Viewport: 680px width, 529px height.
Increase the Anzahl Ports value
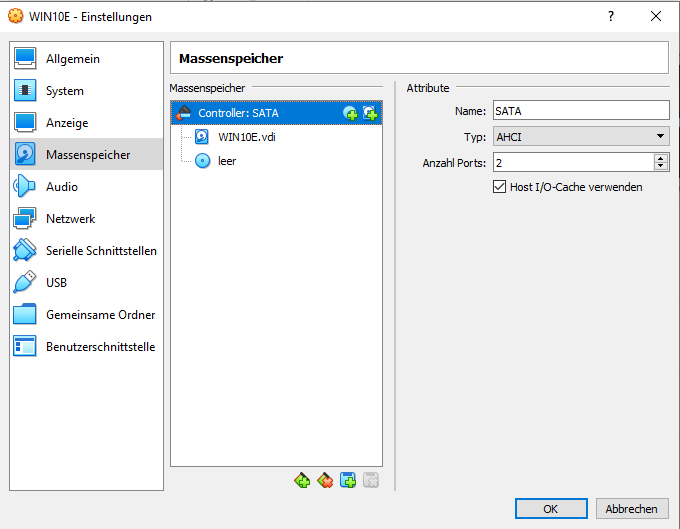click(660, 158)
